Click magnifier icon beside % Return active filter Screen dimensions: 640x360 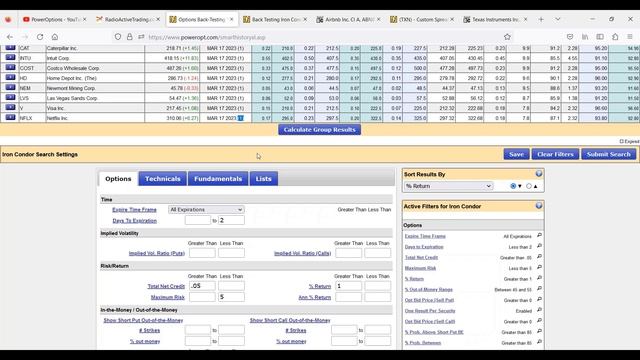click(x=539, y=278)
